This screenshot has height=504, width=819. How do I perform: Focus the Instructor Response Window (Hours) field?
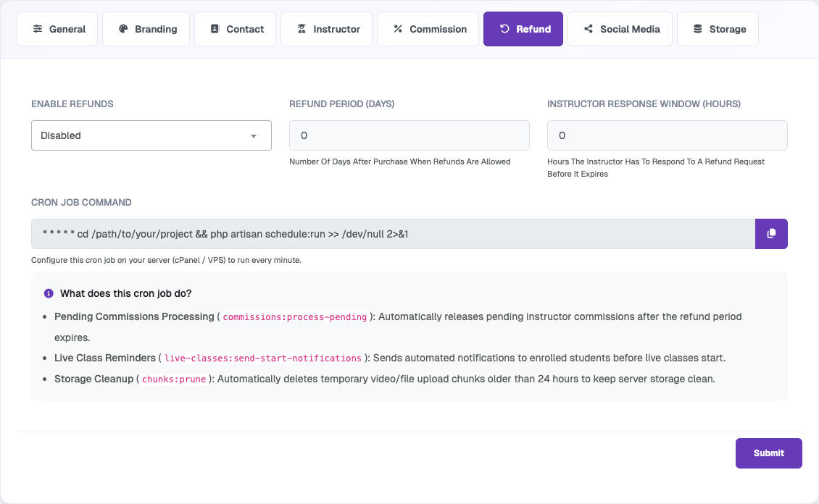point(668,135)
